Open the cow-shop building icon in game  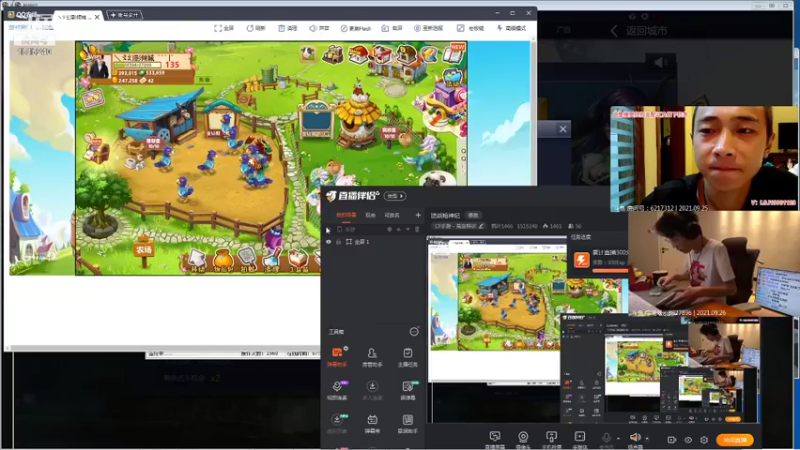click(381, 55)
